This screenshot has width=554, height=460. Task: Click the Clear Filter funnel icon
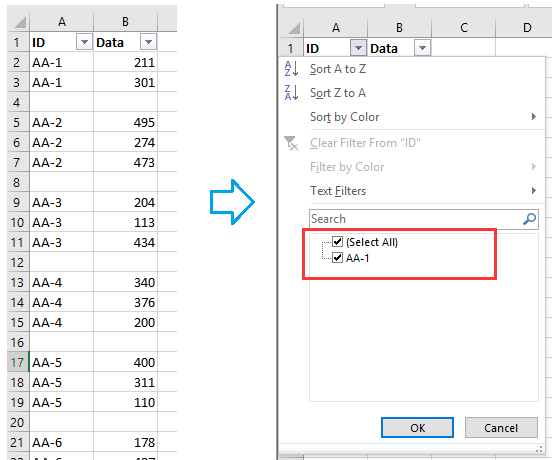(291, 143)
